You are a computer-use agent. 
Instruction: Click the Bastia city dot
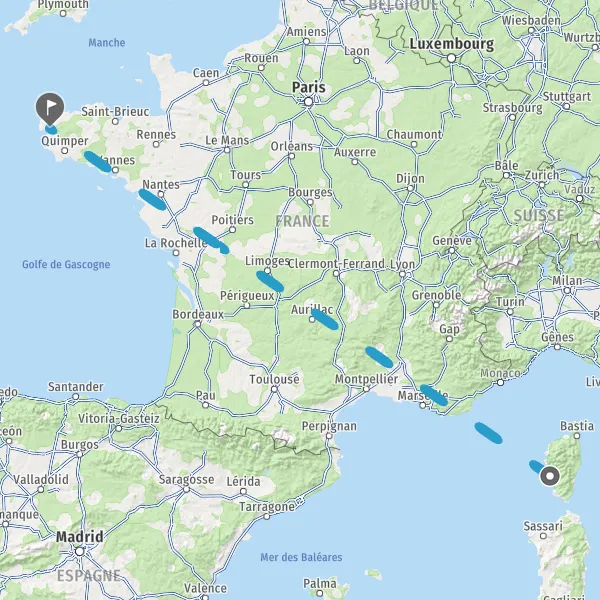tap(577, 435)
